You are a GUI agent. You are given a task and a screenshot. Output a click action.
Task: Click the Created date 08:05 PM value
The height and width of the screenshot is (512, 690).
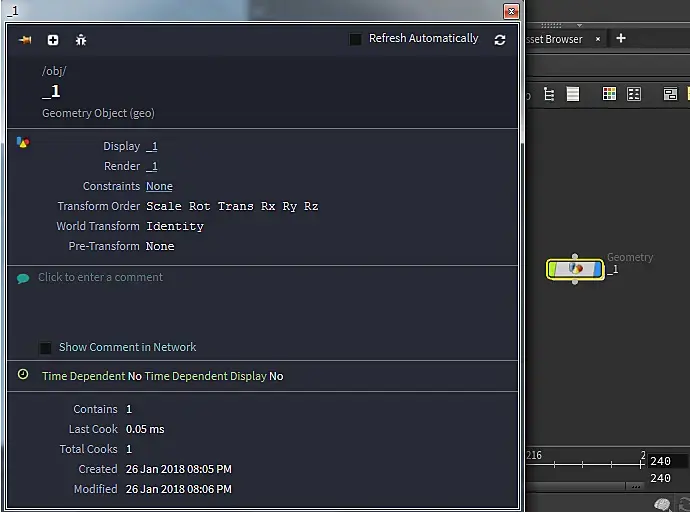pyautogui.click(x=178, y=469)
